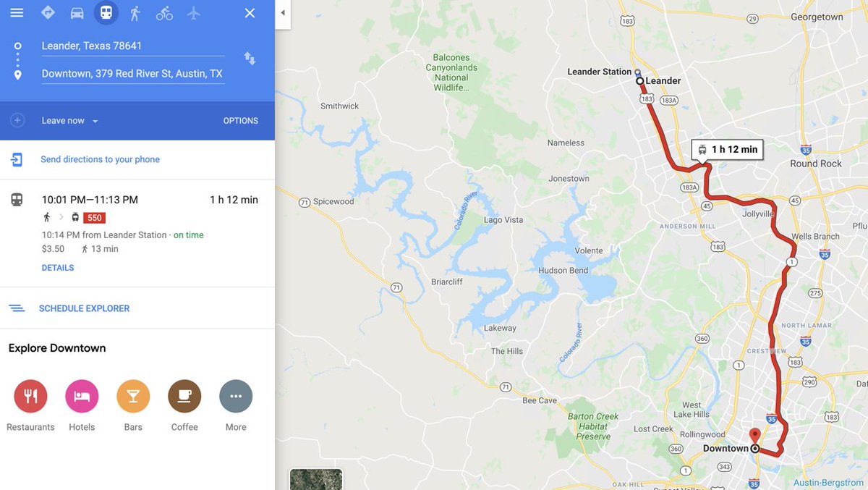Swap origin and destination arrows
The image size is (868, 490).
pos(250,59)
